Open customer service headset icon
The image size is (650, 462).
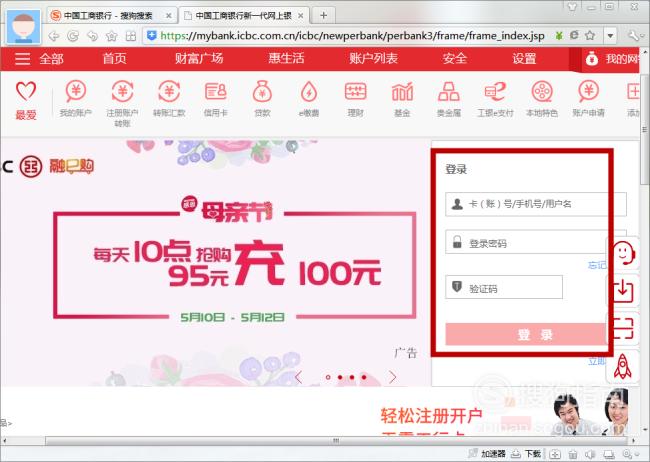click(623, 253)
